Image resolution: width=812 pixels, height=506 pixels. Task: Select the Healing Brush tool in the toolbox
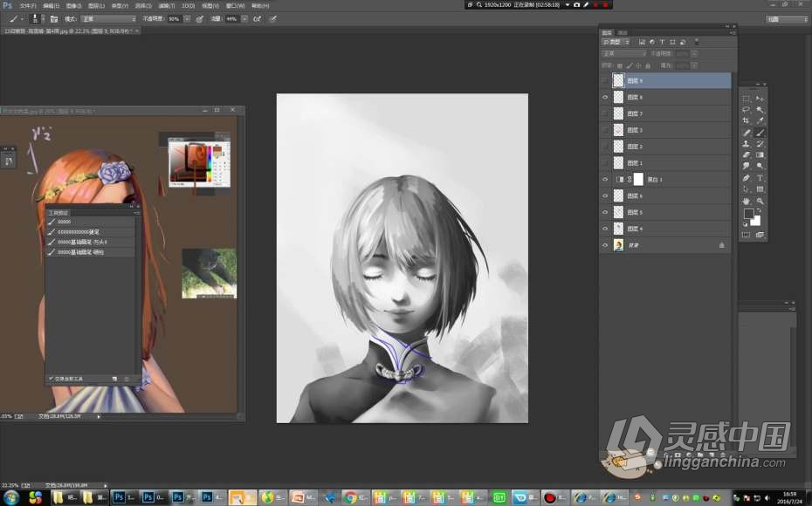747,133
